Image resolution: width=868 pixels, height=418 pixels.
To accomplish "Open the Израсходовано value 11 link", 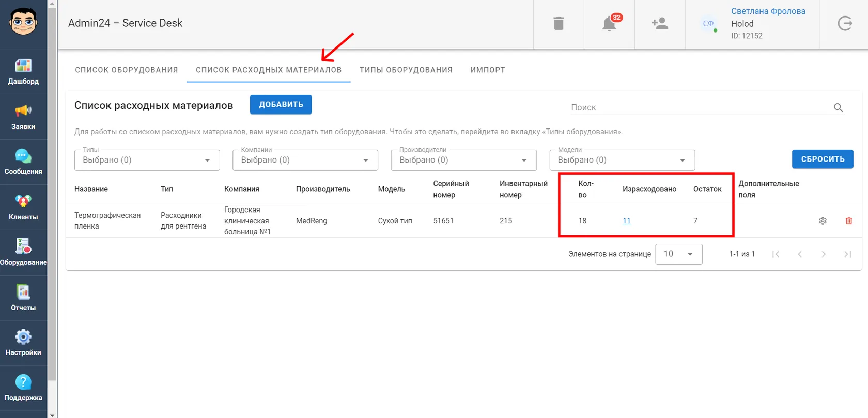I will click(x=627, y=221).
